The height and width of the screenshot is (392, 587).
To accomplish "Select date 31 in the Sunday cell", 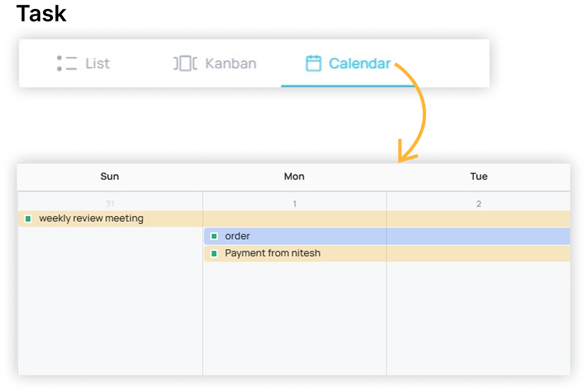I will point(110,204).
